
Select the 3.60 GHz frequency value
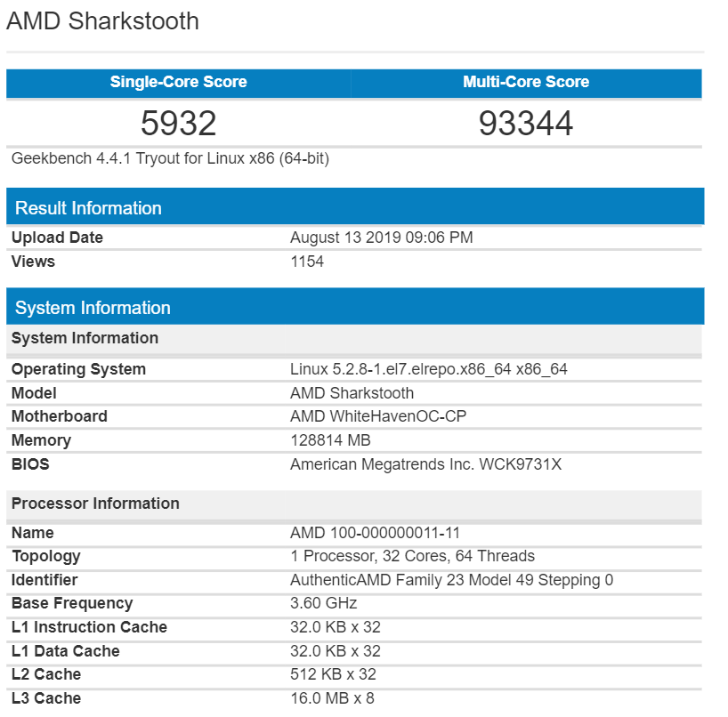pyautogui.click(x=324, y=603)
